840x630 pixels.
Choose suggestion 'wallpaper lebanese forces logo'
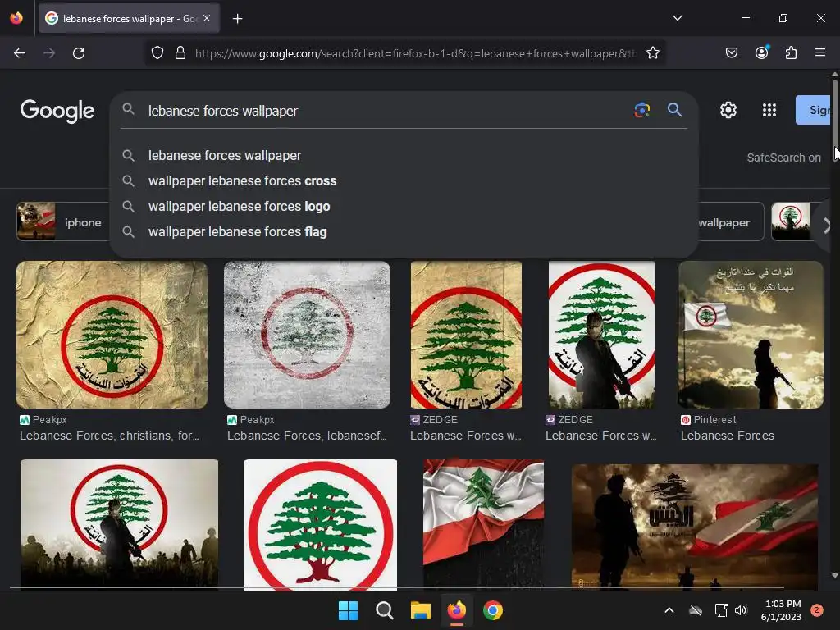pyautogui.click(x=404, y=206)
